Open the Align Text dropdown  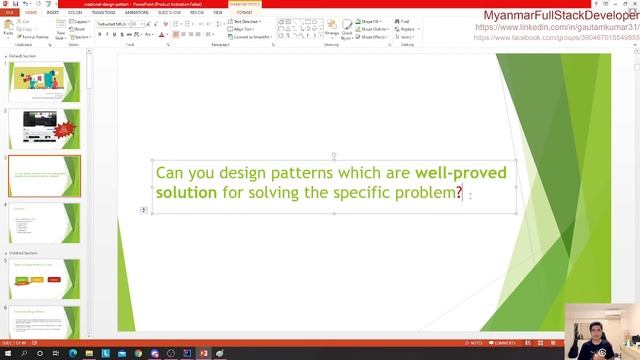[241, 29]
